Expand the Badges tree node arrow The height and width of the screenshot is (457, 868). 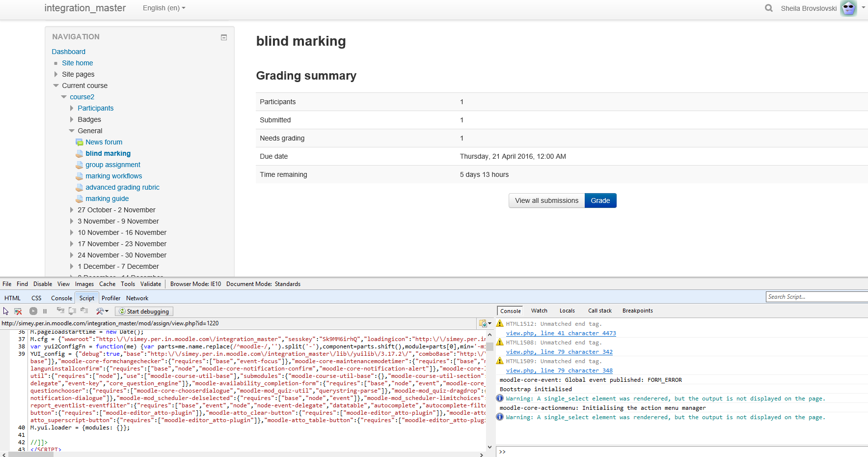[x=71, y=119]
